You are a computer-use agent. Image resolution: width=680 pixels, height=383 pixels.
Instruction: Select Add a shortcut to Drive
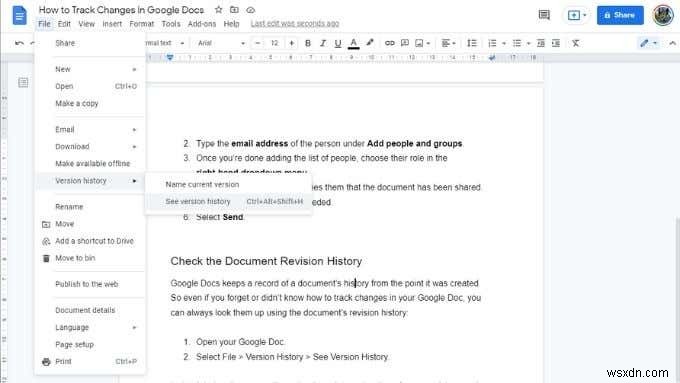[x=90, y=241]
